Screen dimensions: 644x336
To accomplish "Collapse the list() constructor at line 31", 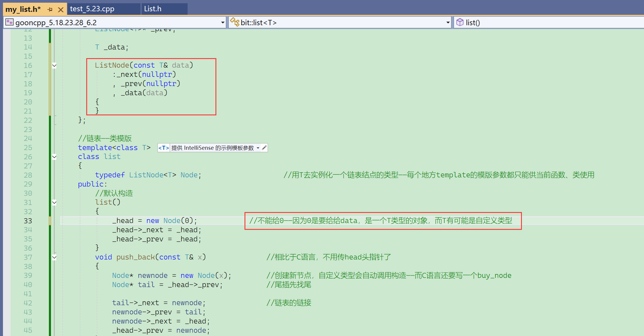I will [x=55, y=203].
